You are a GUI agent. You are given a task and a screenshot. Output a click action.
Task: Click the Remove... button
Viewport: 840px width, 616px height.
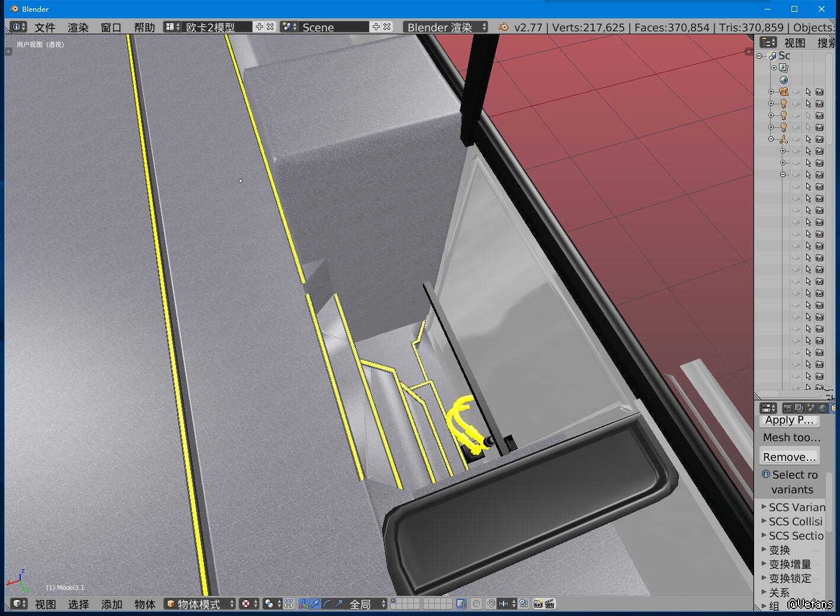[x=789, y=457]
